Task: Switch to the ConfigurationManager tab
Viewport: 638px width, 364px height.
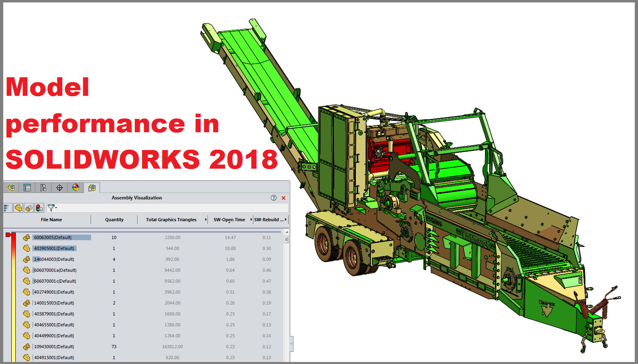Action: pos(43,188)
